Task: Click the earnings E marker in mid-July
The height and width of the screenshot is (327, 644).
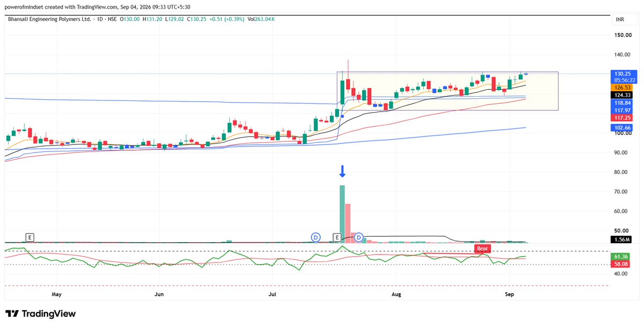Action: pos(337,237)
